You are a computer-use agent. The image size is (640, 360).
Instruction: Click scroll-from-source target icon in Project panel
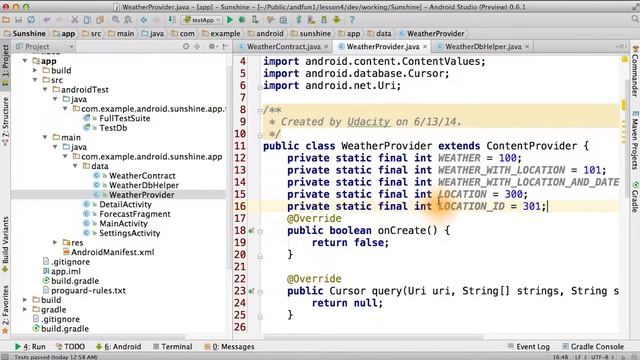pos(186,47)
